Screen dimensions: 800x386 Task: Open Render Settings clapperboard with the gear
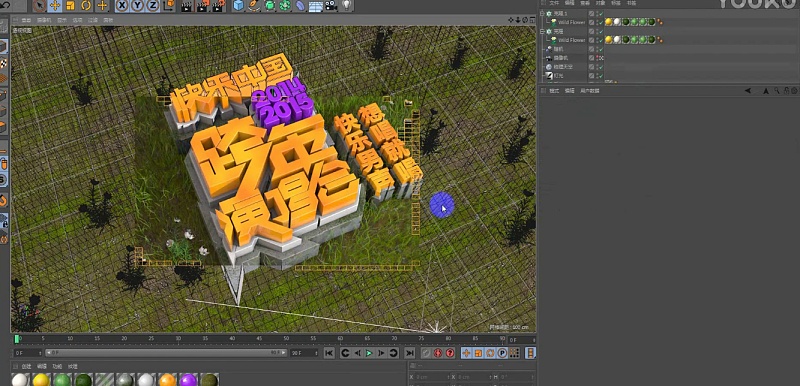click(x=219, y=6)
